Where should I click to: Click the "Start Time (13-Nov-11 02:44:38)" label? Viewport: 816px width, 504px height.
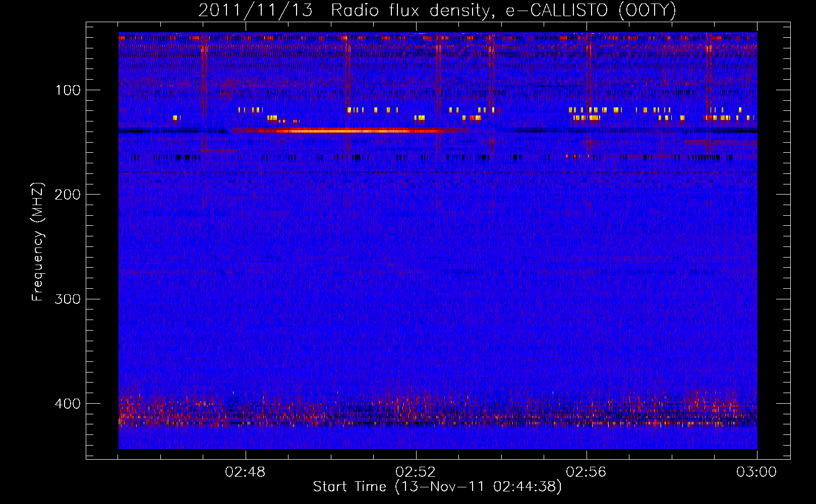click(437, 487)
